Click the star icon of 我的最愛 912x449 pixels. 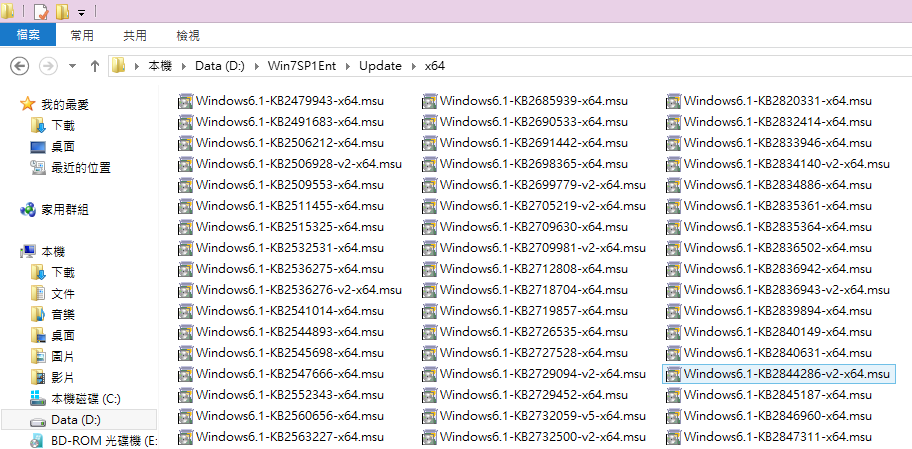[x=27, y=104]
